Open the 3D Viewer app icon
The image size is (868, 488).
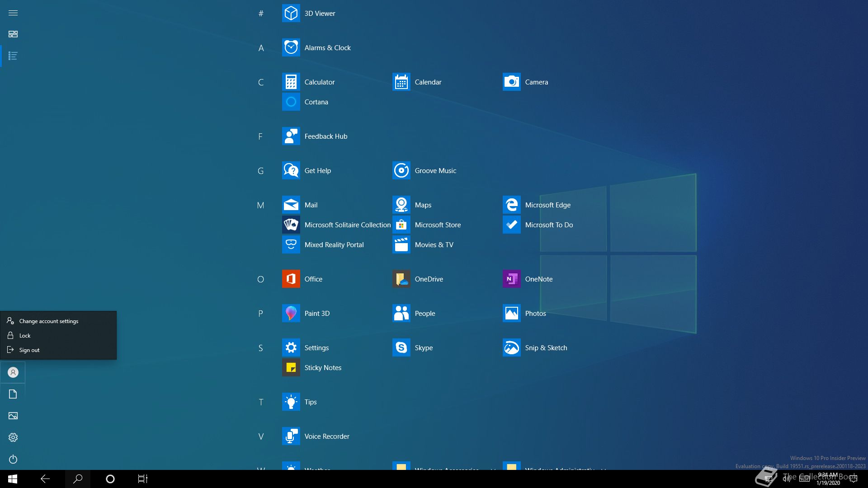tap(291, 13)
